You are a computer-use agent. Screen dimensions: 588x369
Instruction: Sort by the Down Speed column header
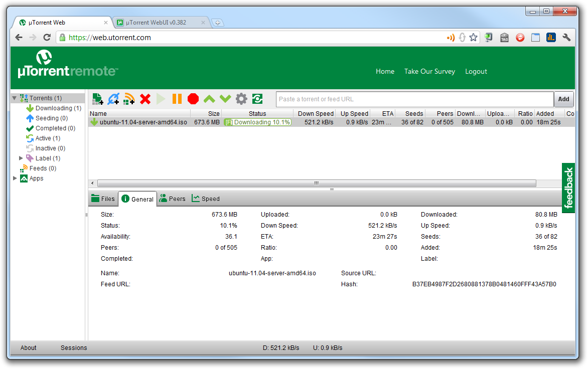(314, 113)
